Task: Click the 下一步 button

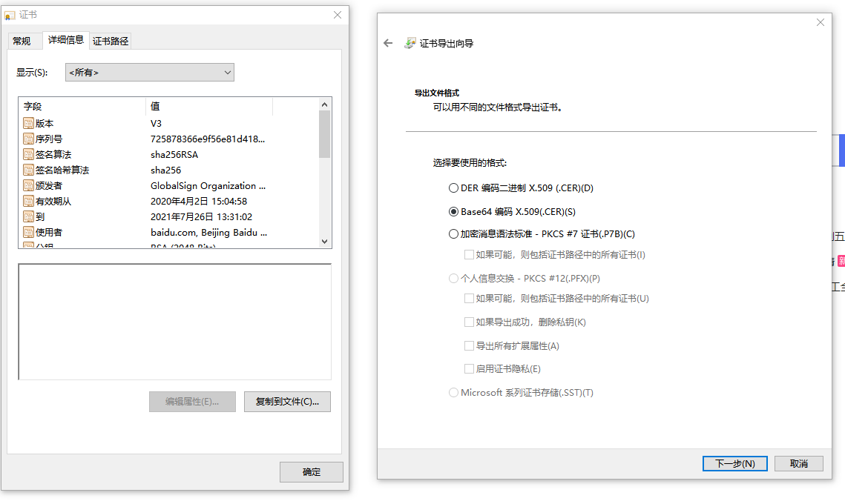Action: tap(734, 463)
